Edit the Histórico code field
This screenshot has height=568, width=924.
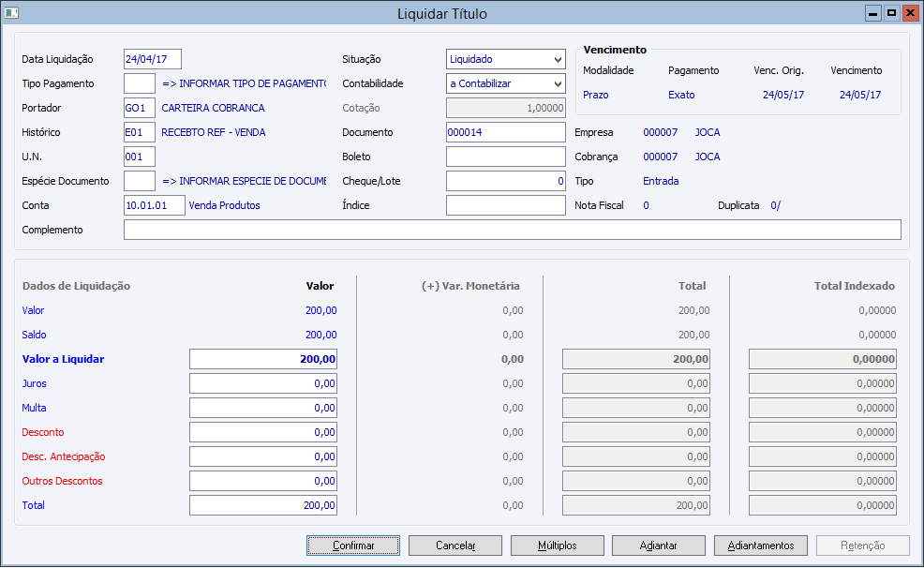[140, 132]
